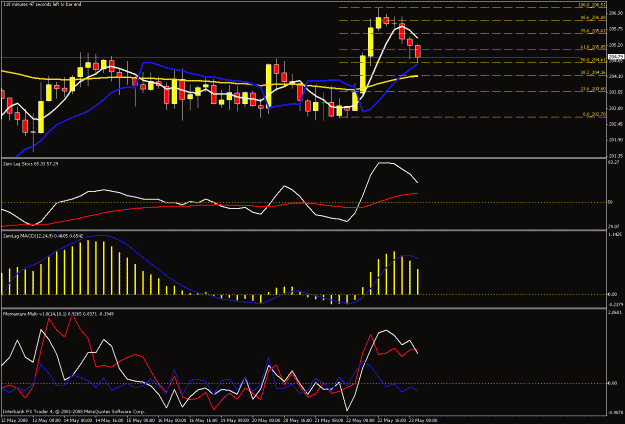The width and height of the screenshot is (625, 424).
Task: Select the Zero Lag Stocs indicator label
Action: tap(31, 164)
